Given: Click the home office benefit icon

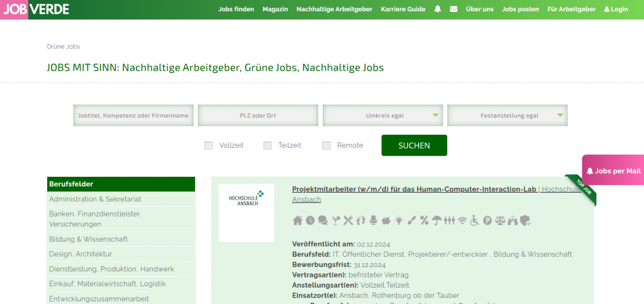Looking at the screenshot, I should coord(298,220).
